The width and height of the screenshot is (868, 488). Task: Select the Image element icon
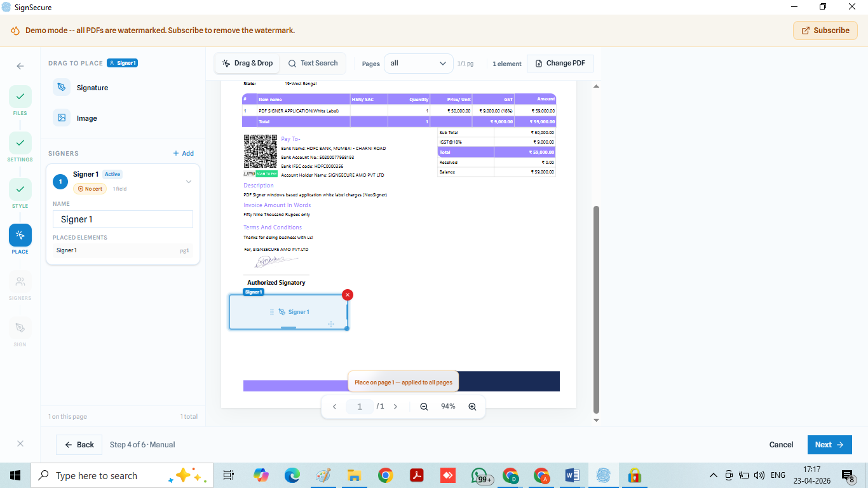click(62, 118)
